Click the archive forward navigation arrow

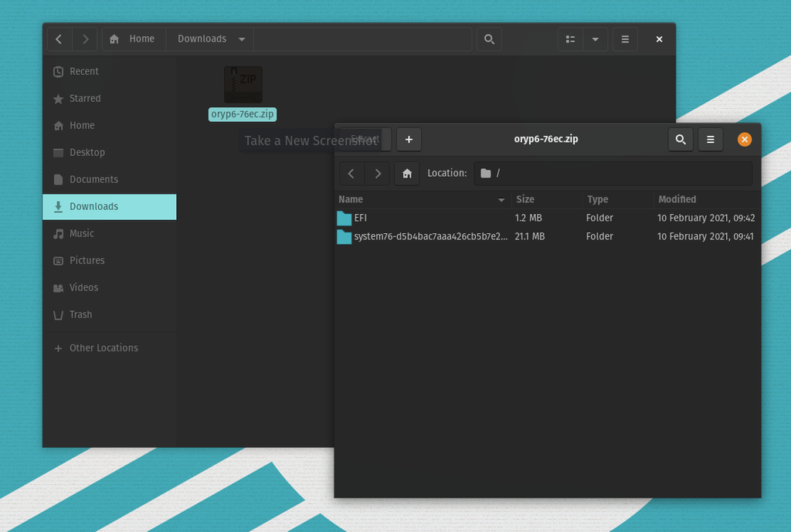(378, 174)
